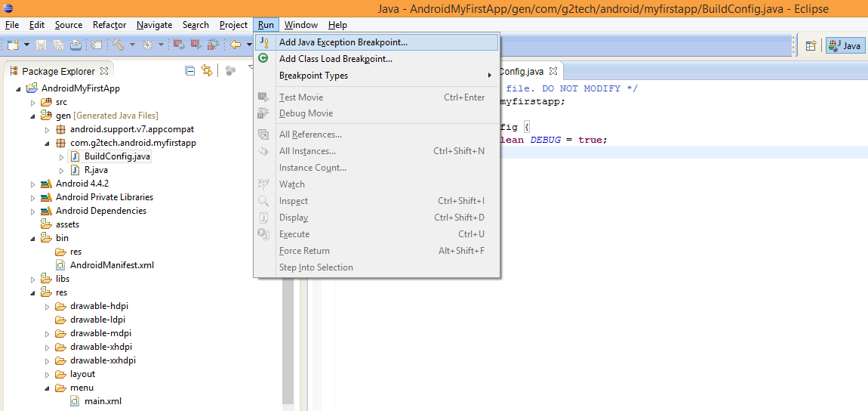The width and height of the screenshot is (868, 411).
Task: Click the Android 4.4.2 library icon
Action: tap(47, 184)
